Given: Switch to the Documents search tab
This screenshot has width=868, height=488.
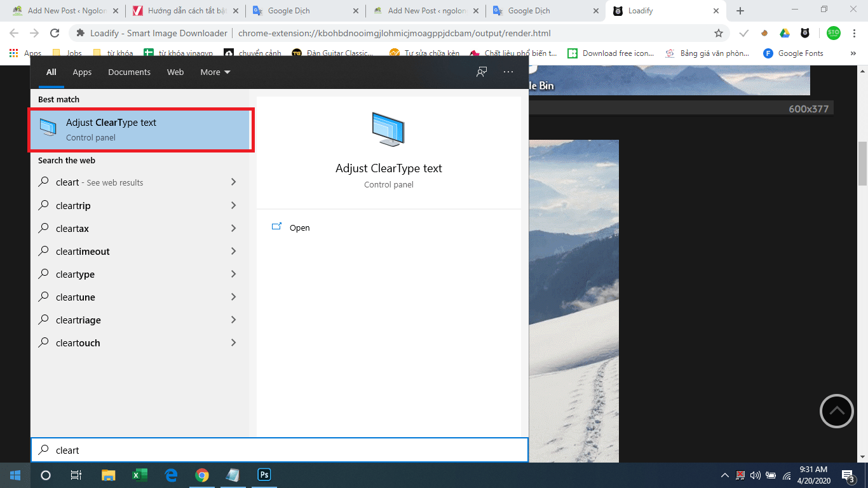Looking at the screenshot, I should coord(129,72).
